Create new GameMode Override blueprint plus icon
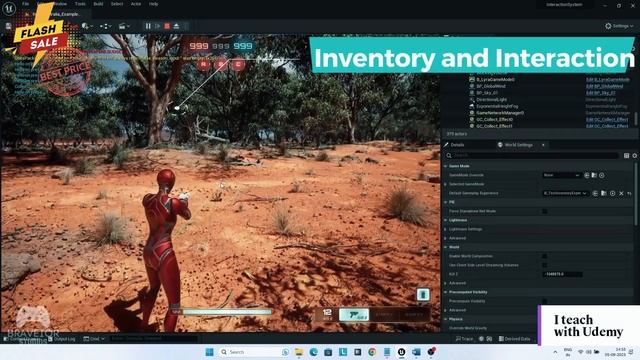Screen dimensions: 640x360 pyautogui.click(x=602, y=175)
